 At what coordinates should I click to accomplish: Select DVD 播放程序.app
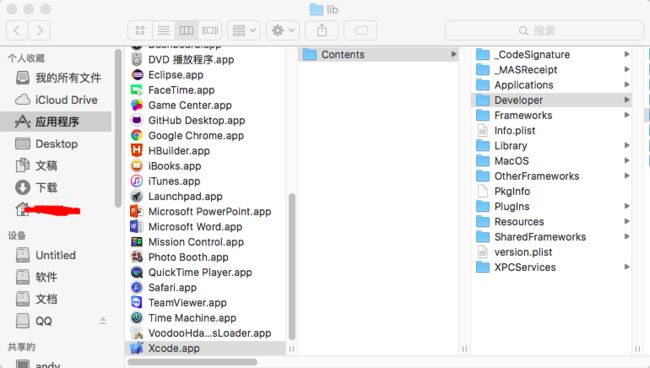coord(205,60)
